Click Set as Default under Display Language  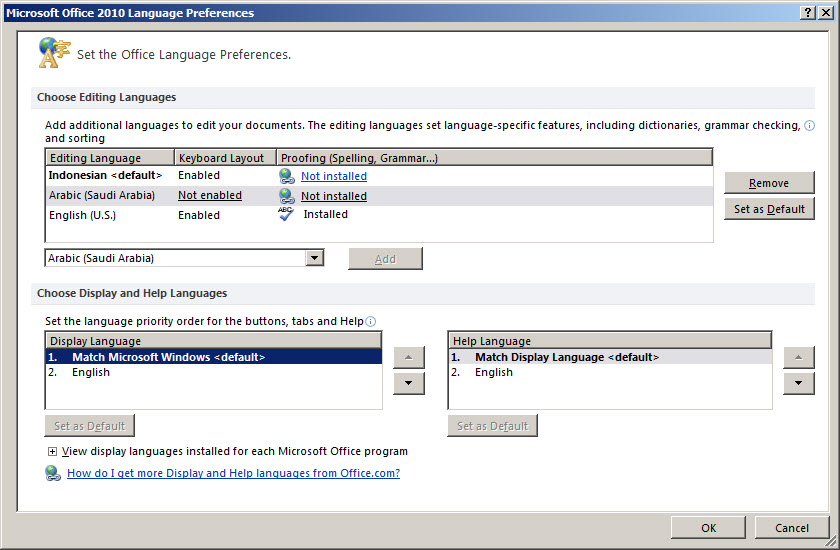[89, 426]
